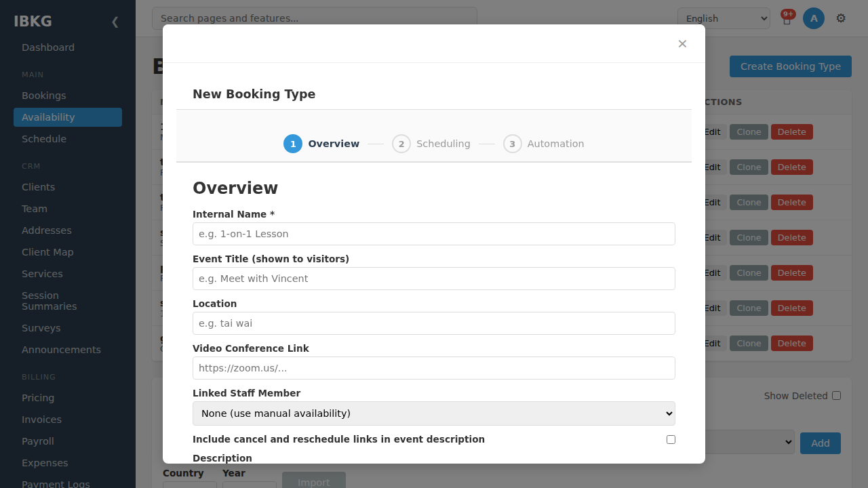
Task: Open the settings gear icon
Action: [x=841, y=18]
